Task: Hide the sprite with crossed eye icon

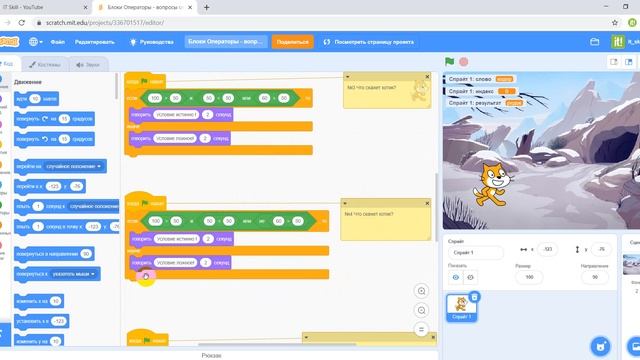Action: tap(470, 277)
